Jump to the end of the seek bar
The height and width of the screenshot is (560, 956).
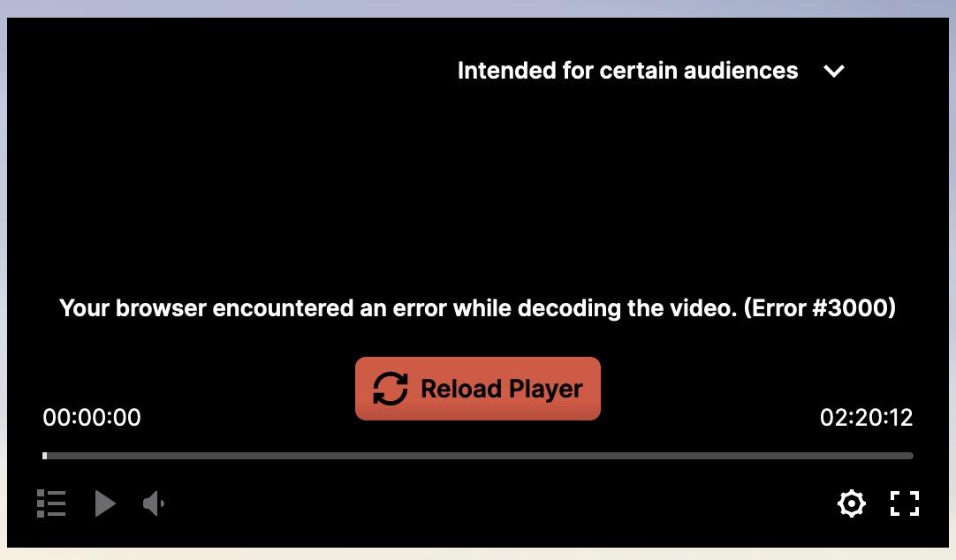(911, 456)
